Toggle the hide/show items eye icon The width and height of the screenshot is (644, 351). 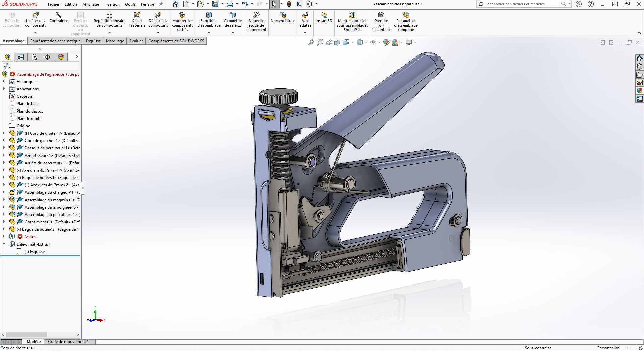point(373,42)
